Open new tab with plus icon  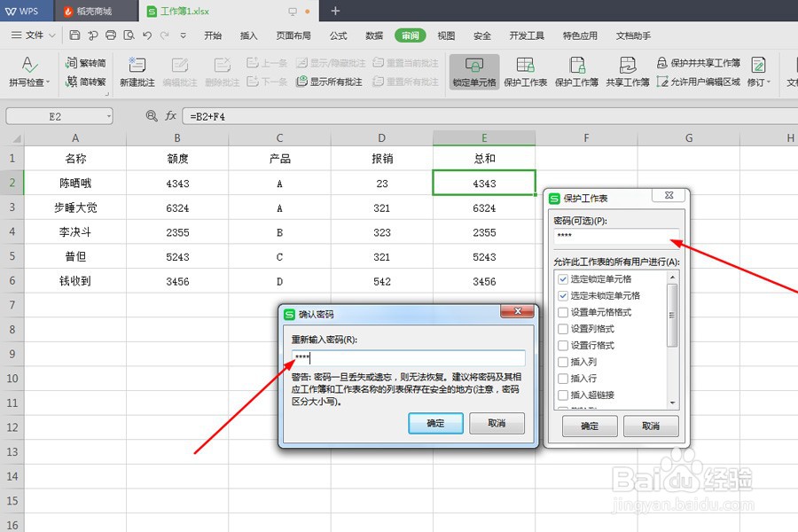click(x=335, y=11)
